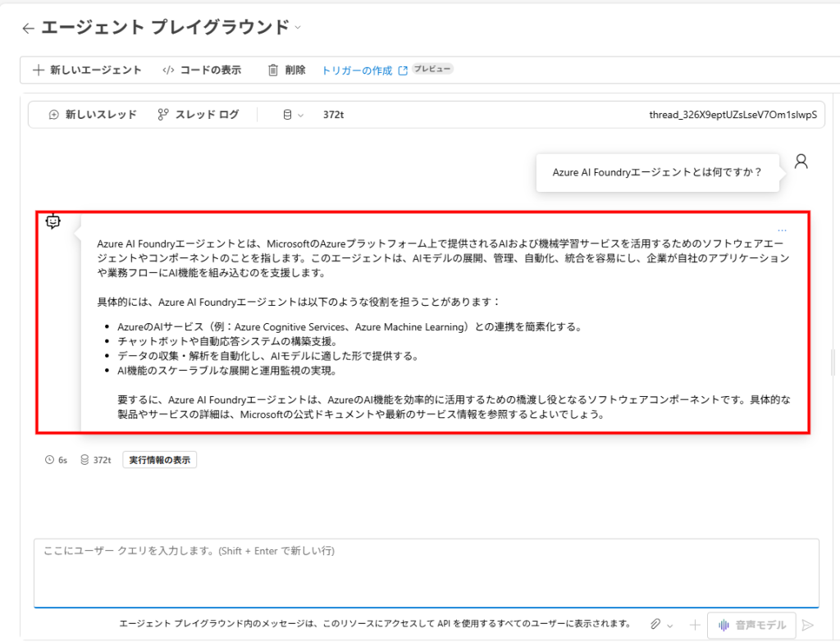Click the 音声モデル voice button
Image resolution: width=840 pixels, height=642 pixels.
point(751,625)
